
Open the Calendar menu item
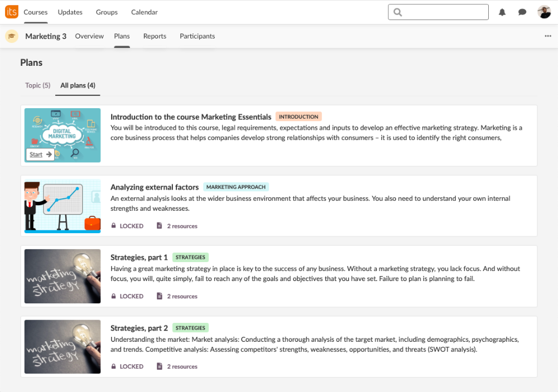point(144,12)
